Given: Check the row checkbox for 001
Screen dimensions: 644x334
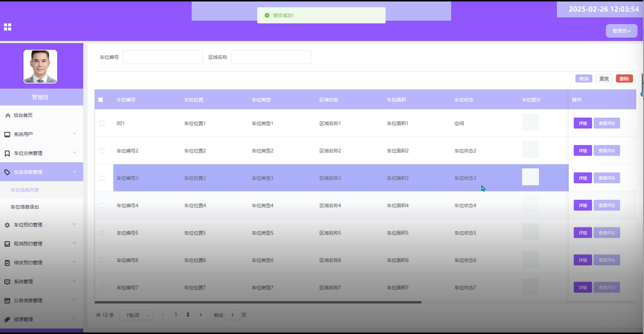Looking at the screenshot, I should click(x=102, y=123).
